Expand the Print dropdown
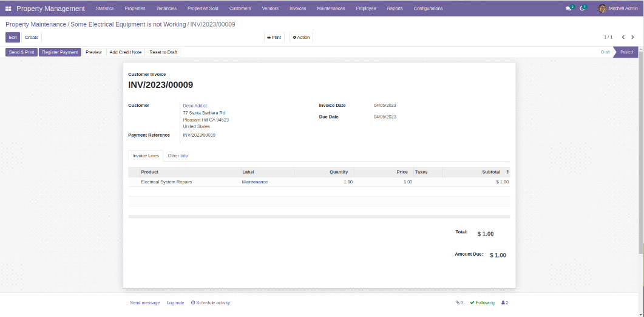The height and width of the screenshot is (317, 644). click(274, 38)
